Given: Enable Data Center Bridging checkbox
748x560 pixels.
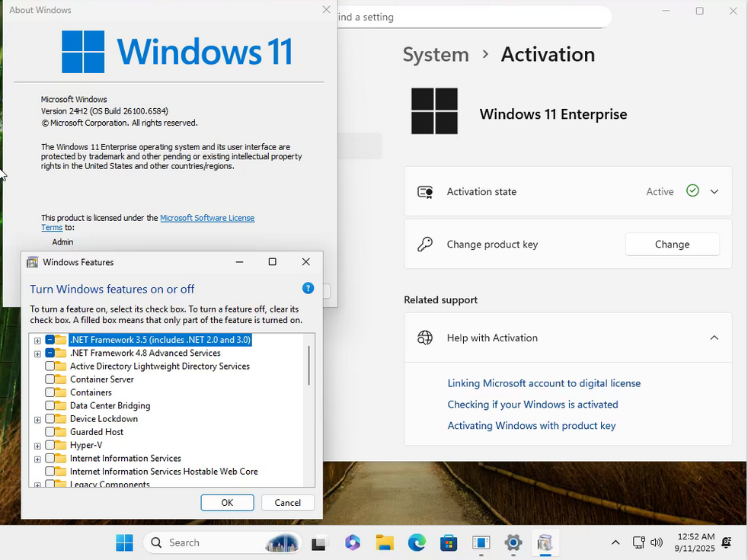Looking at the screenshot, I should [x=50, y=405].
